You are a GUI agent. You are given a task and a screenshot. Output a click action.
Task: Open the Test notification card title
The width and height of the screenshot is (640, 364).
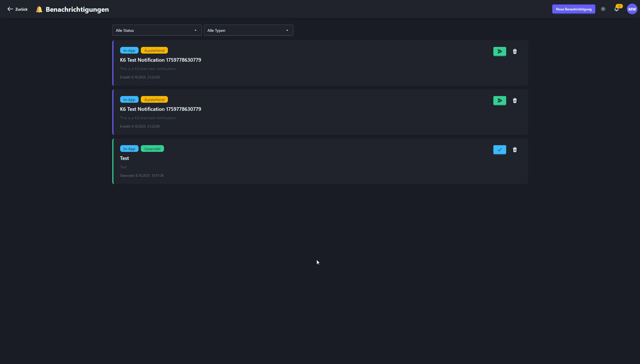click(x=124, y=158)
